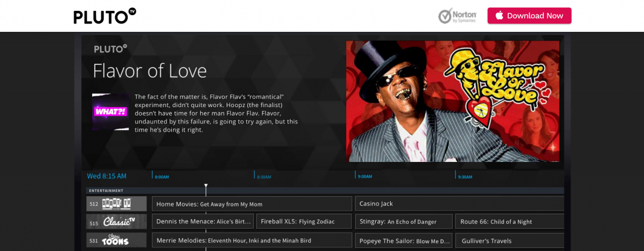Select the Gulliver's Travels program

click(510, 240)
